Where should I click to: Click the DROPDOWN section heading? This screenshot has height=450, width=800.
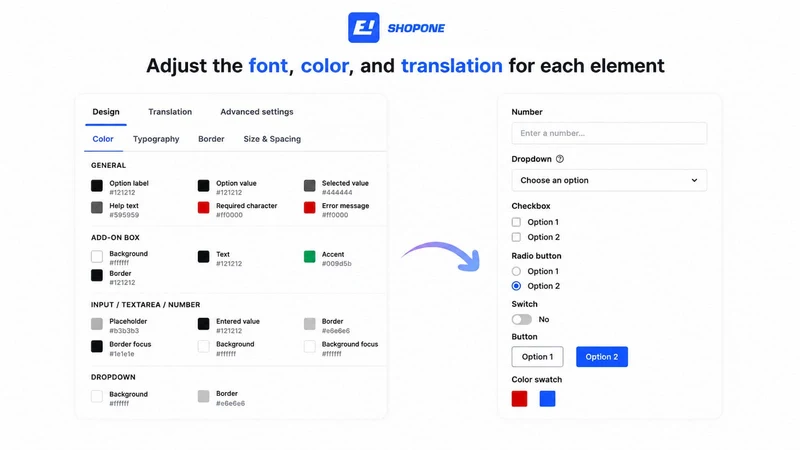click(x=113, y=377)
